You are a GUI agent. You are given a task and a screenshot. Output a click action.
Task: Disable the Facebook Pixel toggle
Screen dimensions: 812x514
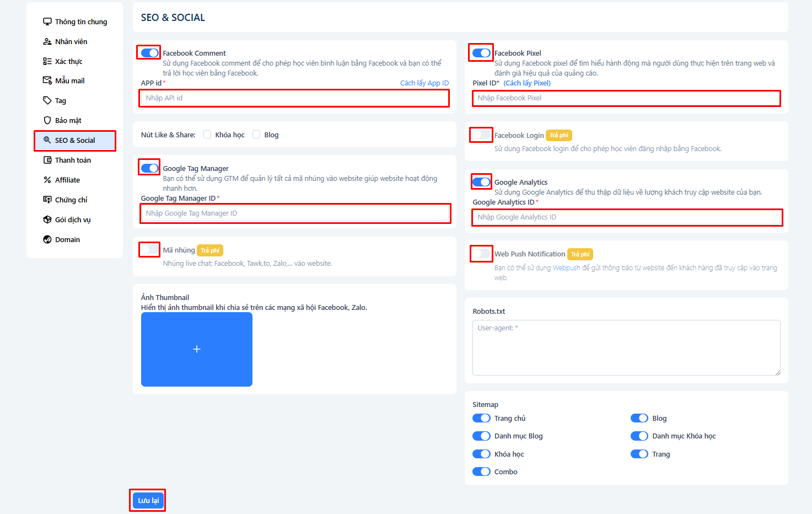[x=481, y=53]
